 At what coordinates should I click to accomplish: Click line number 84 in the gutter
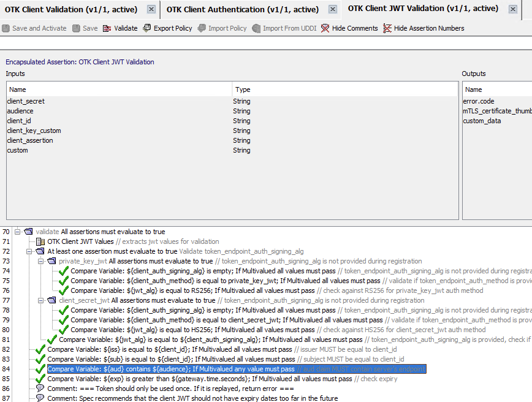point(6,369)
